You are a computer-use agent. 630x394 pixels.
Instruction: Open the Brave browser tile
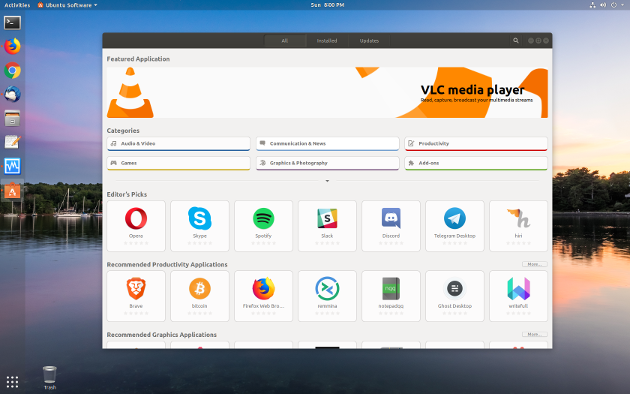(x=136, y=296)
